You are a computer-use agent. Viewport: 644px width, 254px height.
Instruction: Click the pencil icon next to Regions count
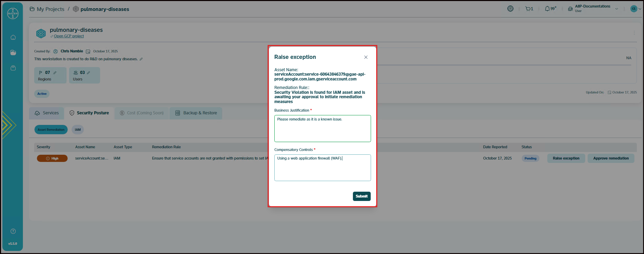pos(55,73)
